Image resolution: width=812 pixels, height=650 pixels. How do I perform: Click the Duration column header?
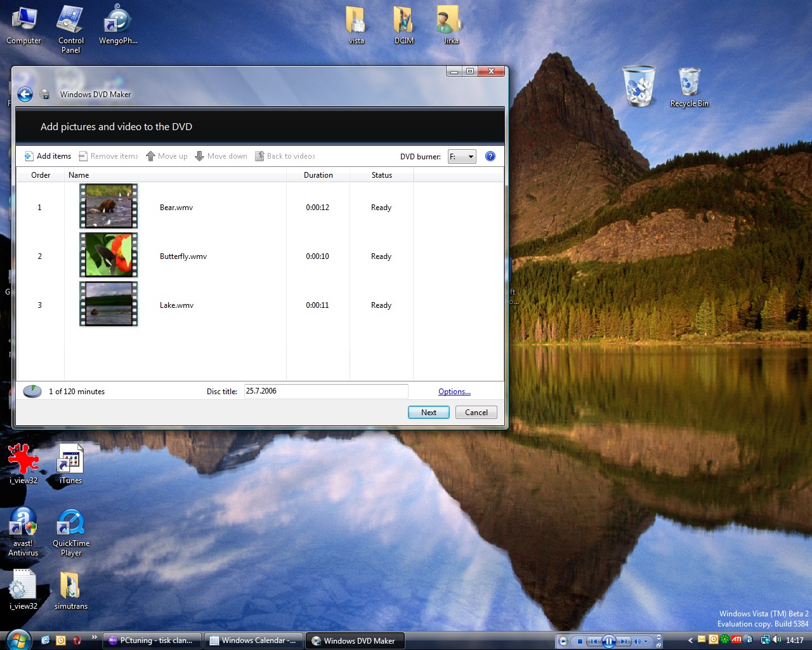(x=318, y=175)
